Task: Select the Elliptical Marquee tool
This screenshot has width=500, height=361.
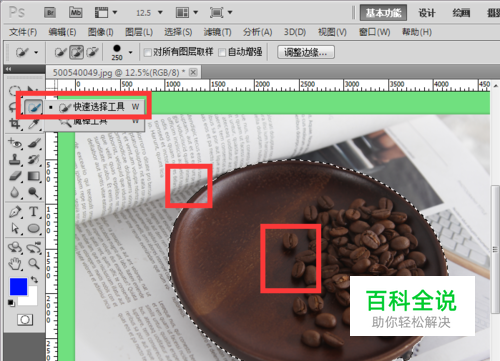Action: (x=14, y=90)
